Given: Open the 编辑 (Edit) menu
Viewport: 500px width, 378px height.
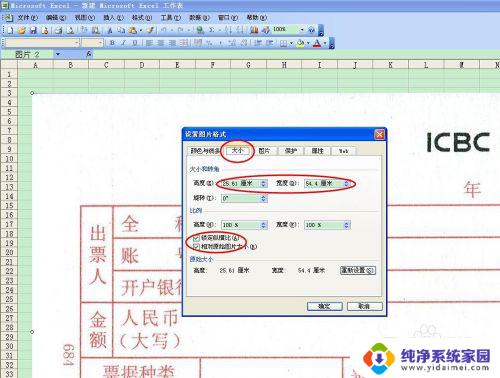Looking at the screenshot, I should coord(56,18).
